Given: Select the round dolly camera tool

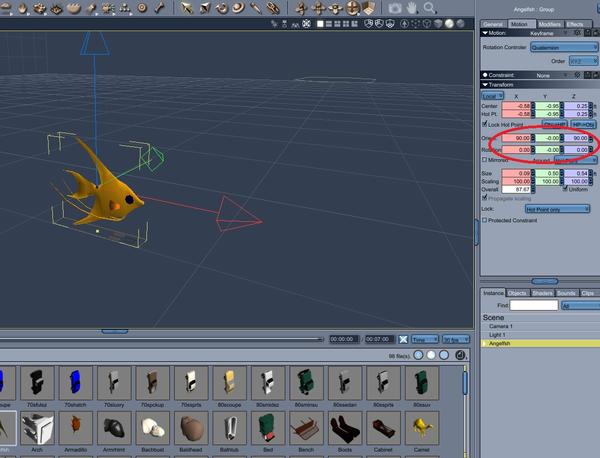Looking at the screenshot, I should (352, 7).
